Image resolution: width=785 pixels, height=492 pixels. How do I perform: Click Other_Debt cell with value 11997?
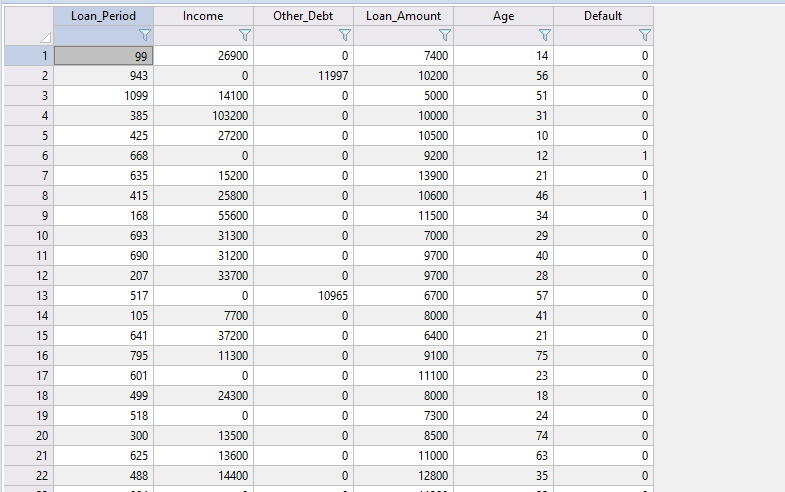pyautogui.click(x=303, y=76)
